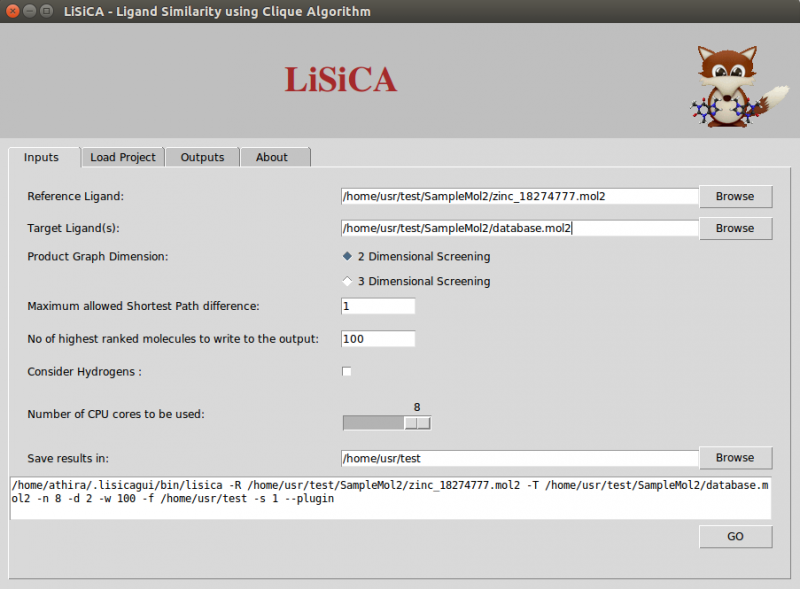Maximize the LiSiCA window
The height and width of the screenshot is (589, 800).
47,11
